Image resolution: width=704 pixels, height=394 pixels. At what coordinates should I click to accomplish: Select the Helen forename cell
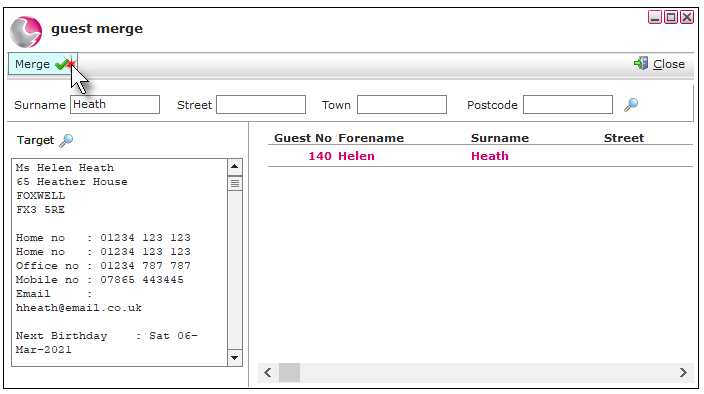point(356,156)
